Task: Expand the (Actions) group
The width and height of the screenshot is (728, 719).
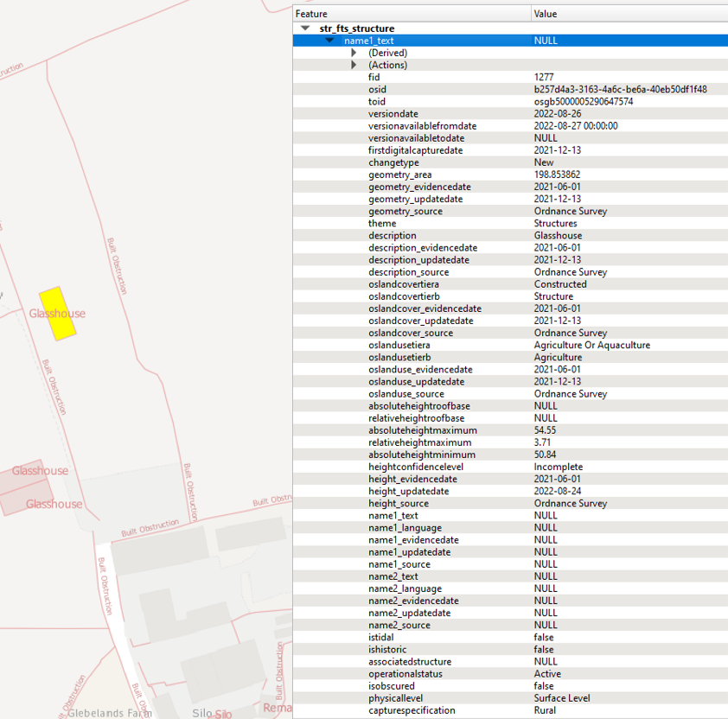Action: [x=354, y=65]
